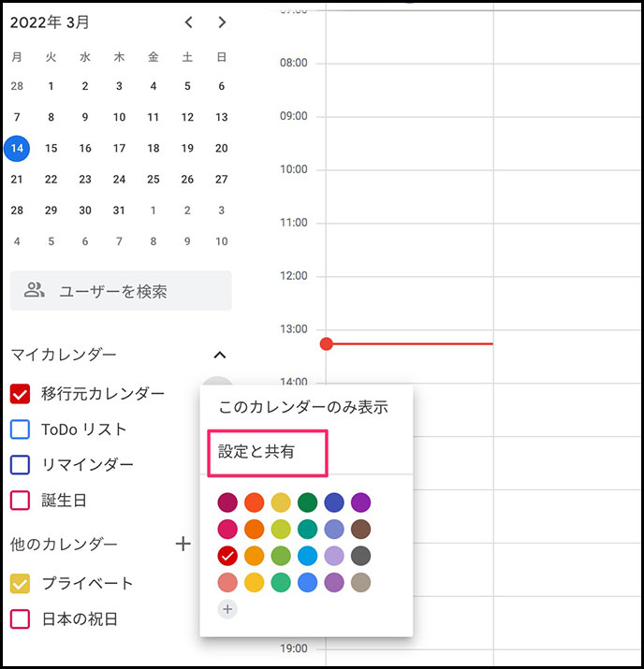
Task: Pick the light lavender swatch in the third row
Action: pos(334,556)
